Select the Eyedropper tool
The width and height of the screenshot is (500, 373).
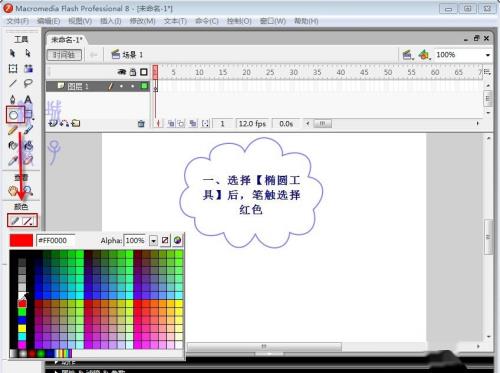13,161
